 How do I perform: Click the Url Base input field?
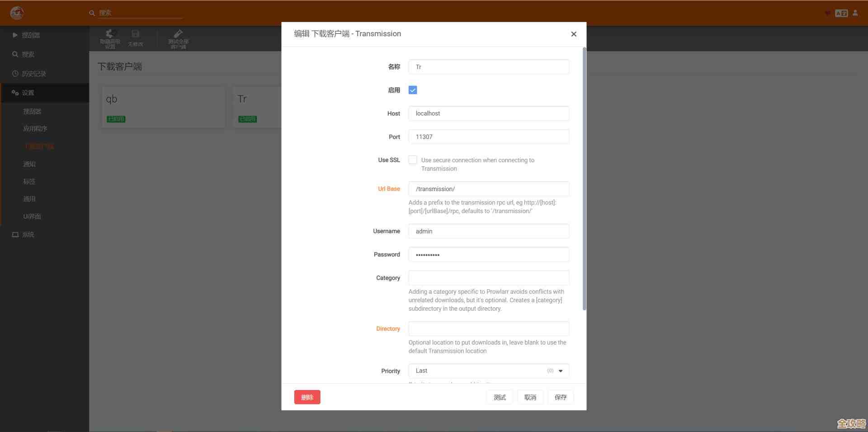pyautogui.click(x=488, y=189)
